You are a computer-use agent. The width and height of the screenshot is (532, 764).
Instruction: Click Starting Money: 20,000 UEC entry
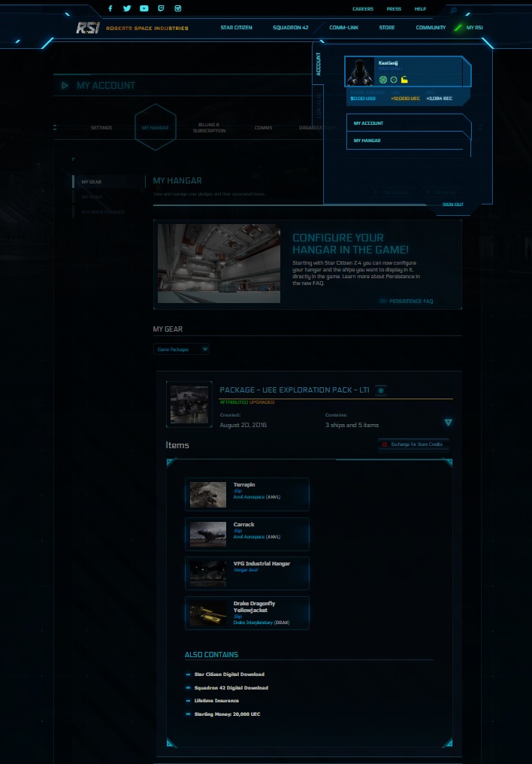227,714
